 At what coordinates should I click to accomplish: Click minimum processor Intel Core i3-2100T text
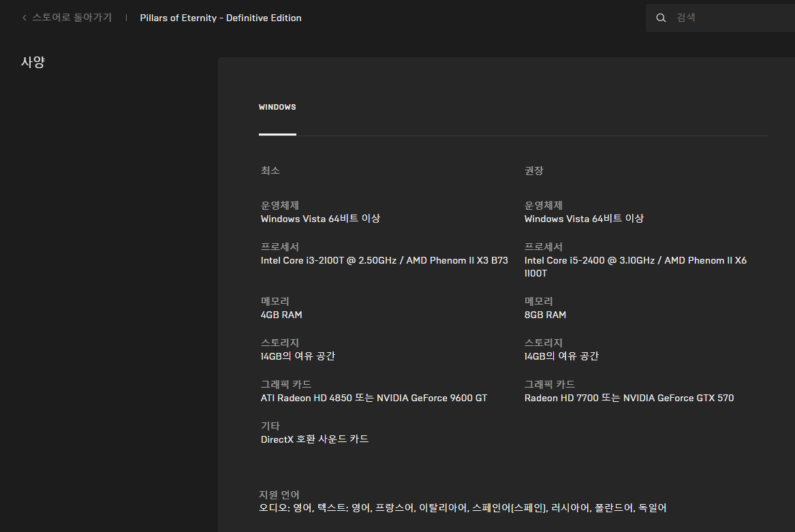tap(384, 260)
